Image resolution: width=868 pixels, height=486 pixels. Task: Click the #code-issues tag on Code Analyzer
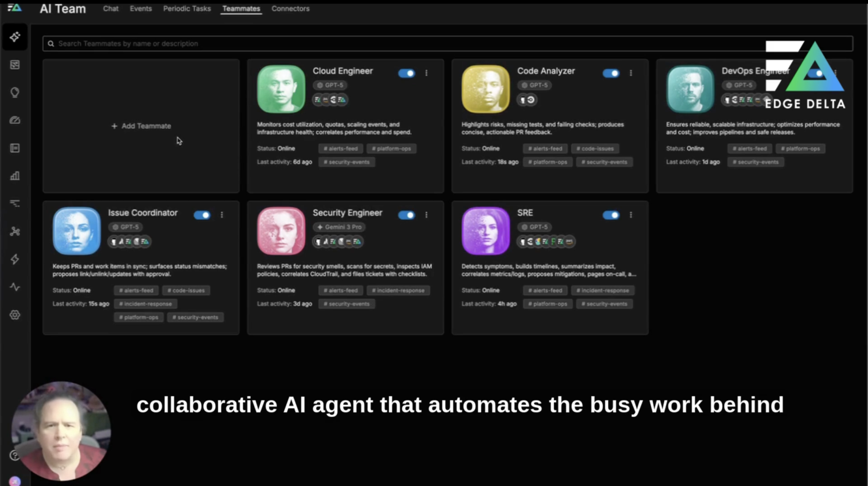[x=595, y=148]
